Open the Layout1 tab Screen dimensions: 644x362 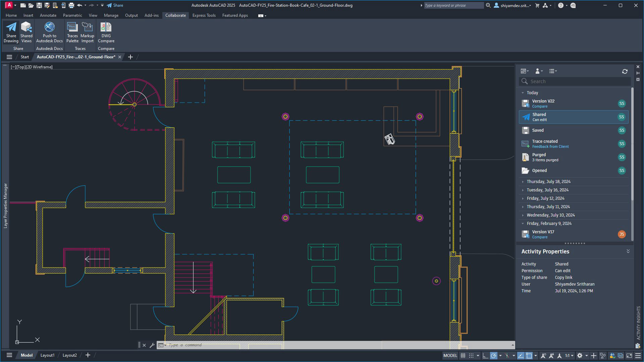[47, 355]
